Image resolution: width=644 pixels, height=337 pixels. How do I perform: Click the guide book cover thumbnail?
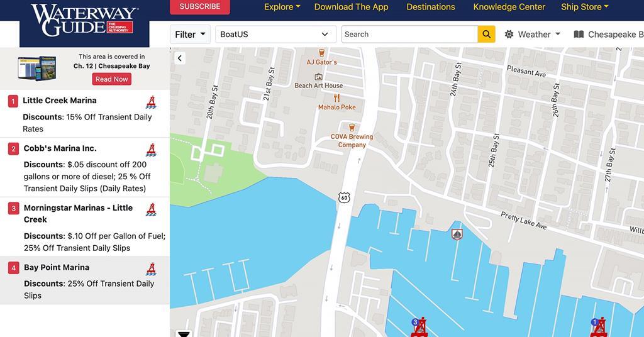(37, 68)
